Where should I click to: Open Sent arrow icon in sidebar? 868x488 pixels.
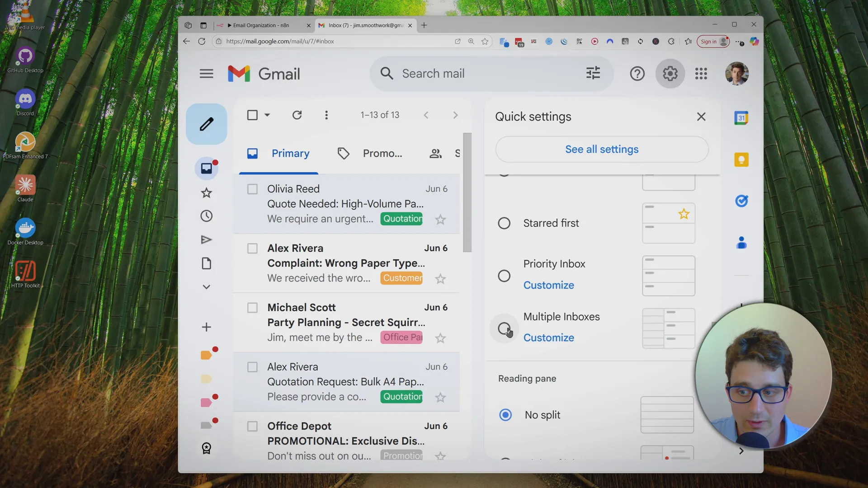coord(207,239)
